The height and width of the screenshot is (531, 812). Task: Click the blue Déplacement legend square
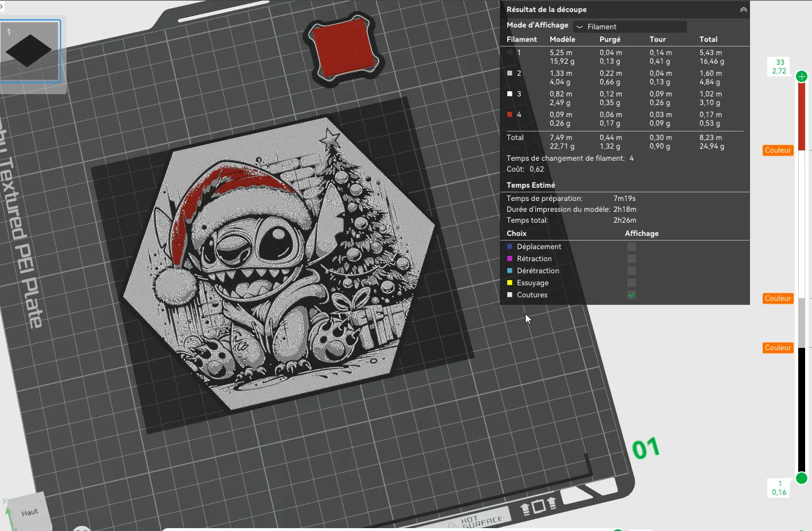[510, 246]
